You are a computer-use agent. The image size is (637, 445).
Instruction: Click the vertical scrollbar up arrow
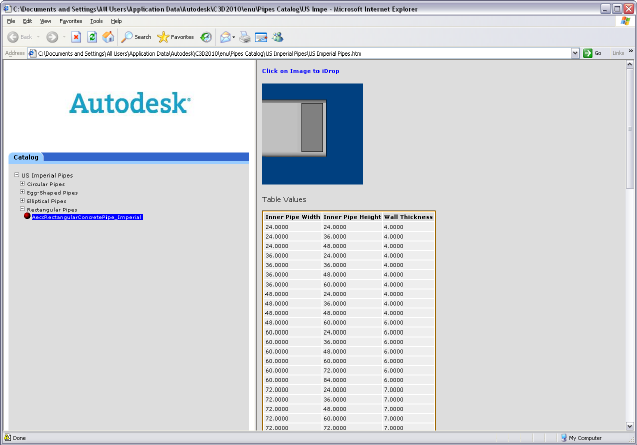click(630, 64)
